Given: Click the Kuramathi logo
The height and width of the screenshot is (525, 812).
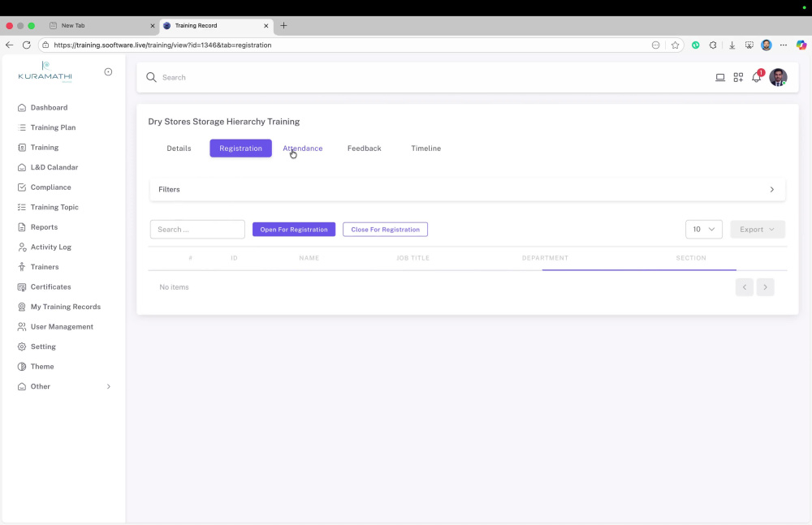Looking at the screenshot, I should click(45, 72).
